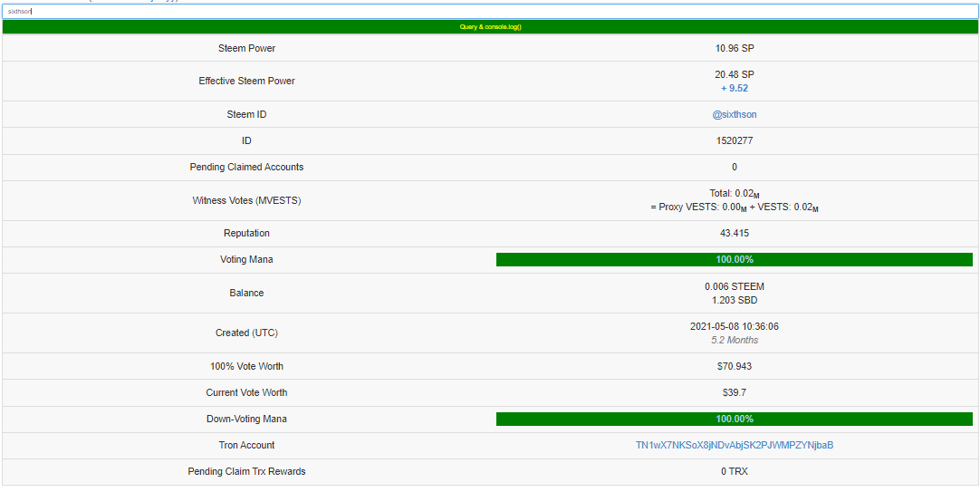The height and width of the screenshot is (492, 980).
Task: Select the 100% Vote Worth label
Action: coord(247,366)
